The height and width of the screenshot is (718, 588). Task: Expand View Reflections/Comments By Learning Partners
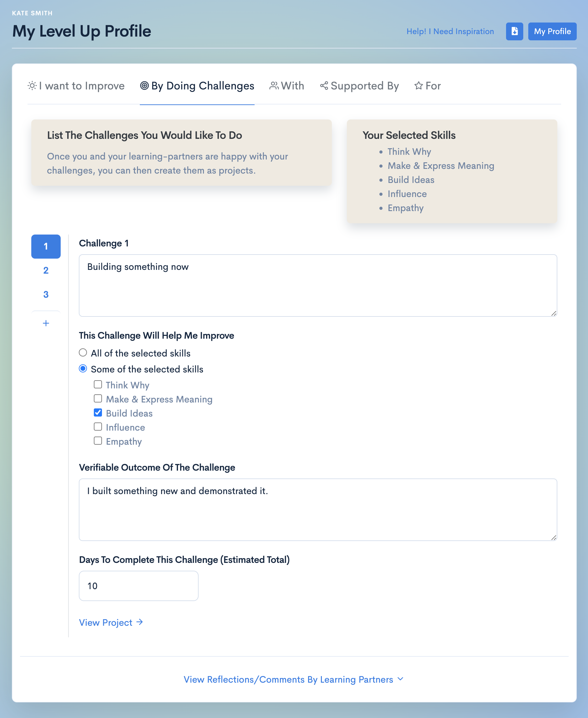293,680
